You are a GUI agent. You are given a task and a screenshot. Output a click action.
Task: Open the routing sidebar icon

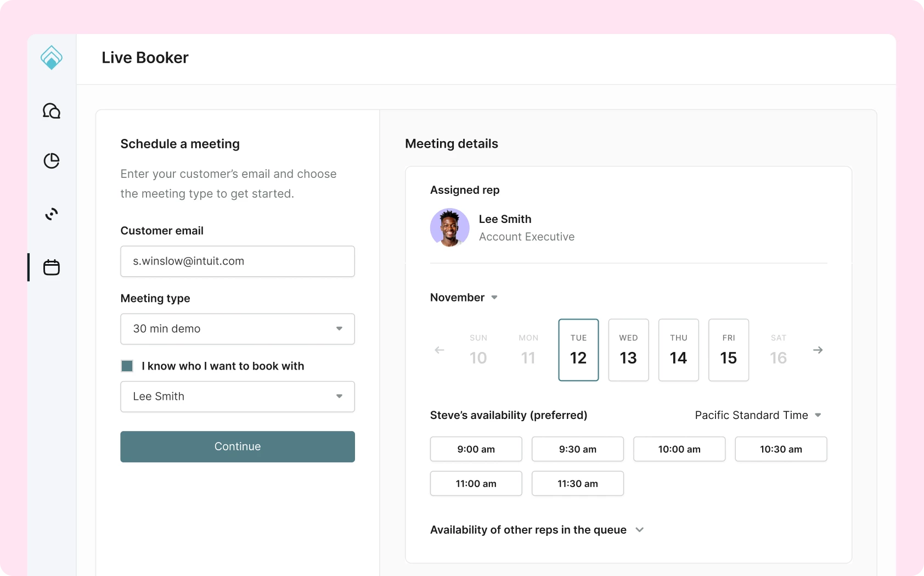[x=52, y=214]
